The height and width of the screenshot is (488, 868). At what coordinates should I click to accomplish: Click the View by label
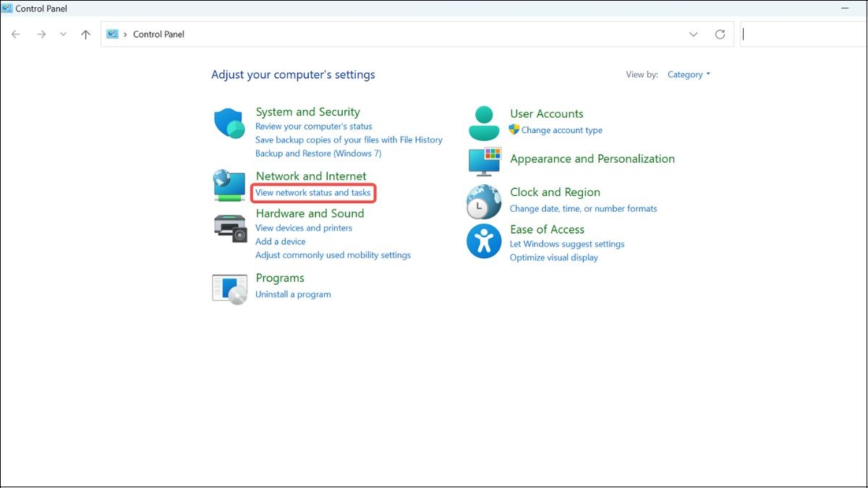click(642, 74)
